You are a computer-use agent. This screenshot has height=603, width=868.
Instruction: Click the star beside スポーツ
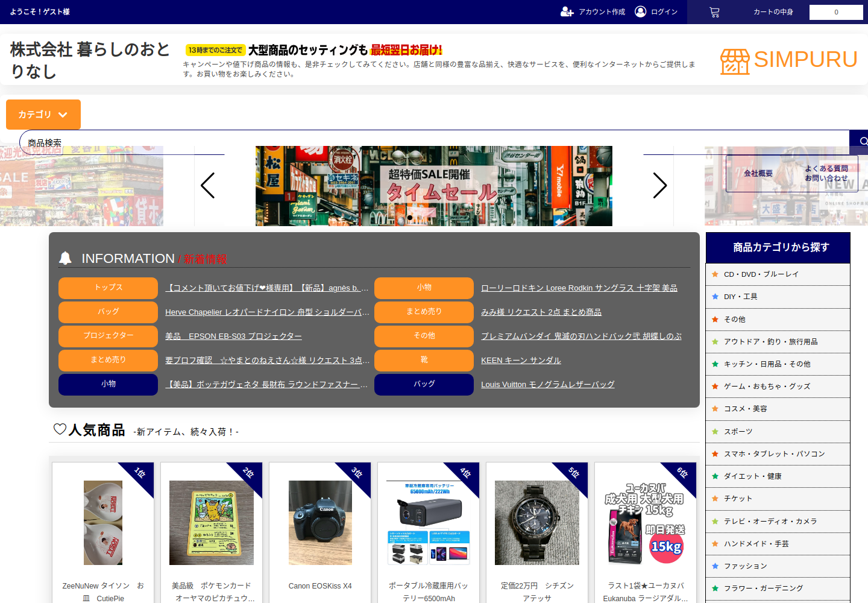click(715, 432)
